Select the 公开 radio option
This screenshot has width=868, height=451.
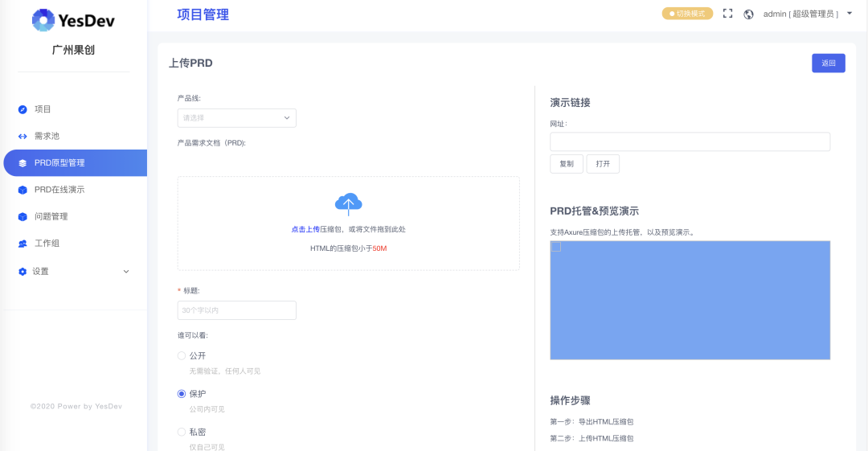(182, 355)
